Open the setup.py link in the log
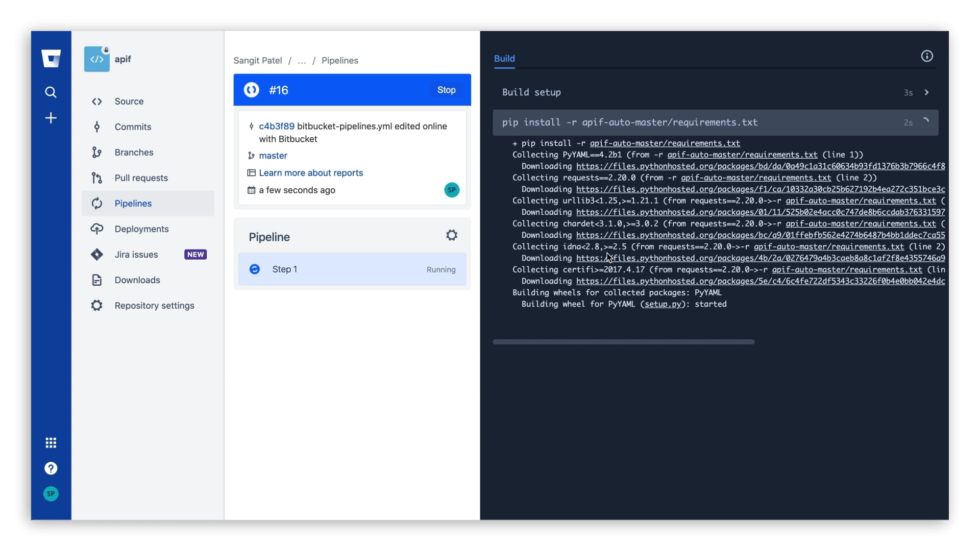Screen dimensions: 980x551 [663, 304]
